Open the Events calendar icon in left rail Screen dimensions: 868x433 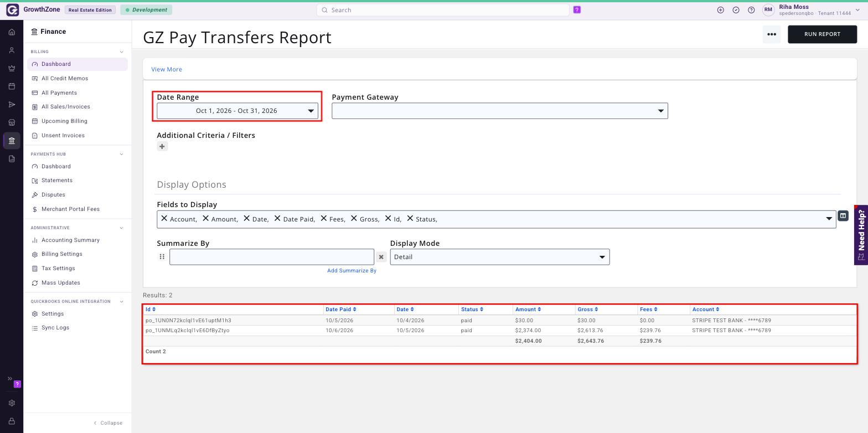coord(12,86)
